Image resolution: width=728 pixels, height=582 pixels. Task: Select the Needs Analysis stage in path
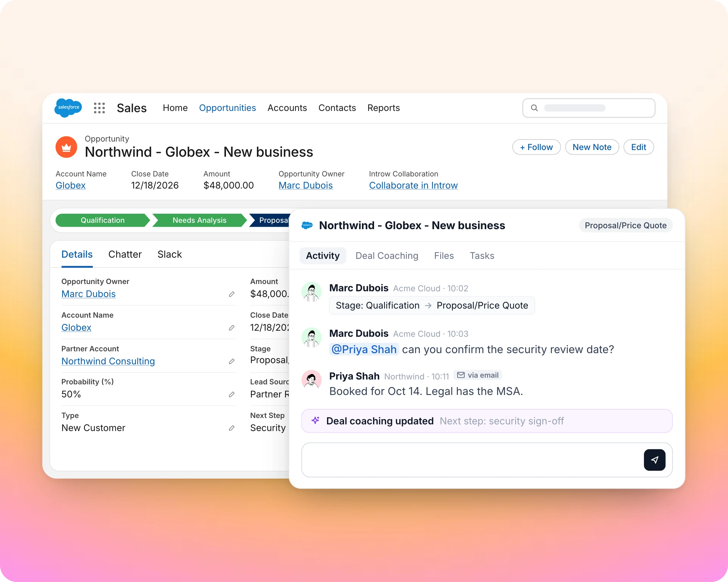pyautogui.click(x=200, y=220)
